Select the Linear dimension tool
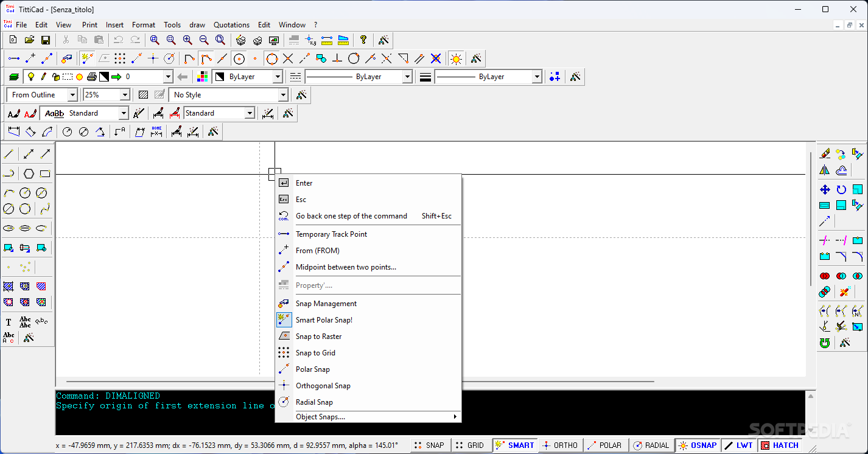Viewport: 868px width, 454px height. click(x=14, y=131)
